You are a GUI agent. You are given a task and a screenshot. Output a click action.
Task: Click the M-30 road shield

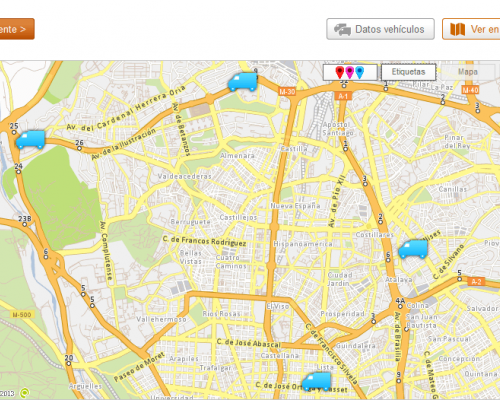tap(287, 92)
